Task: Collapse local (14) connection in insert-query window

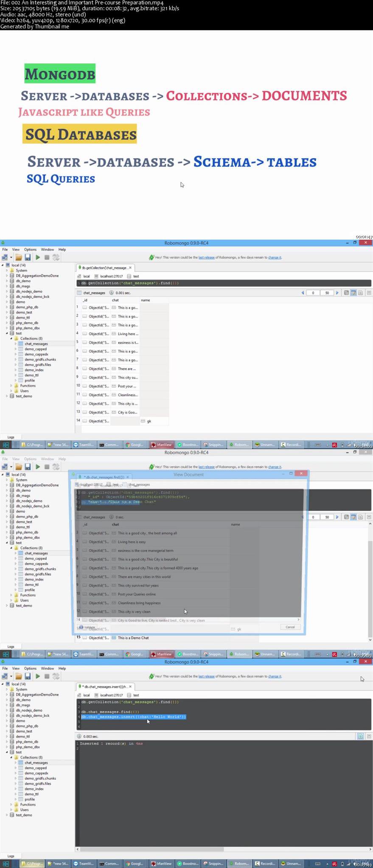Action: (x=3, y=684)
